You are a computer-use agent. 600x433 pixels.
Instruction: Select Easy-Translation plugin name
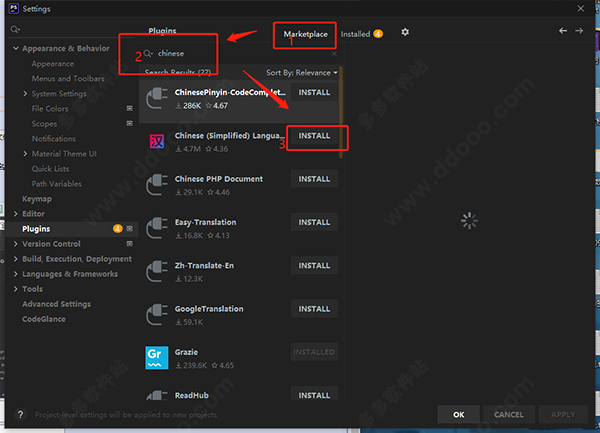pos(205,222)
